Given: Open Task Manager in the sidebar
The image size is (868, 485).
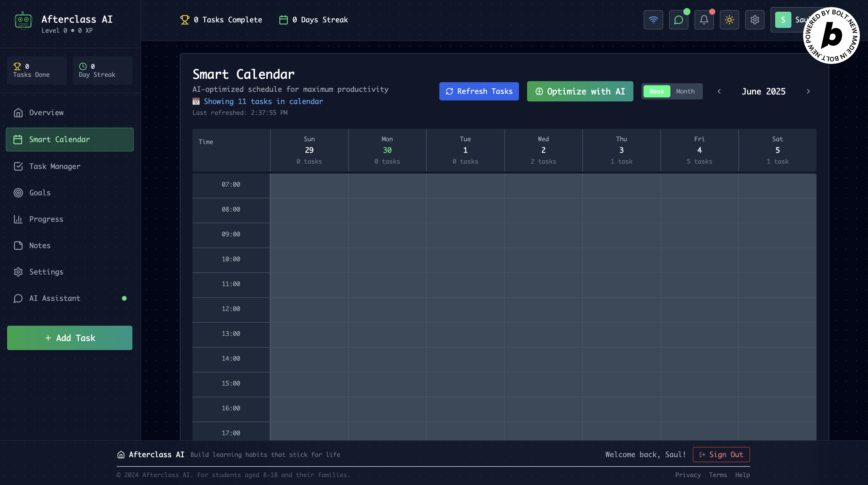Looking at the screenshot, I should tap(55, 166).
